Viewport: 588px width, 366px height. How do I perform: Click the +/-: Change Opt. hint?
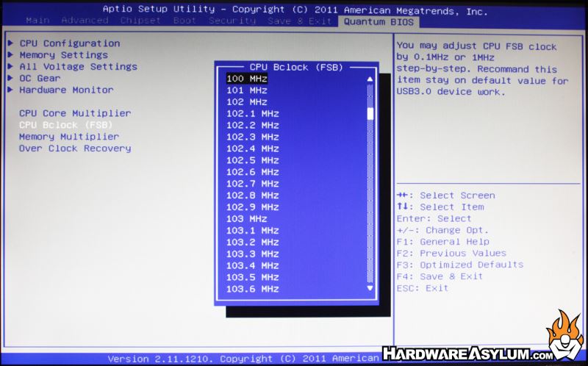click(443, 230)
